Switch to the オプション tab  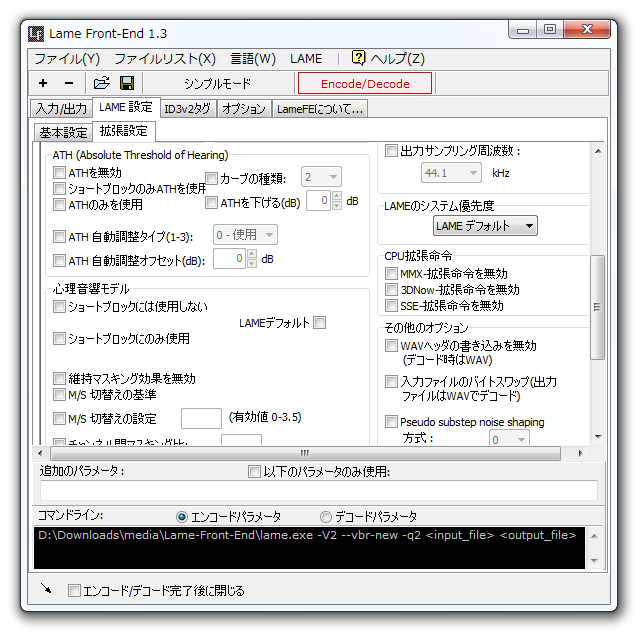point(244,109)
